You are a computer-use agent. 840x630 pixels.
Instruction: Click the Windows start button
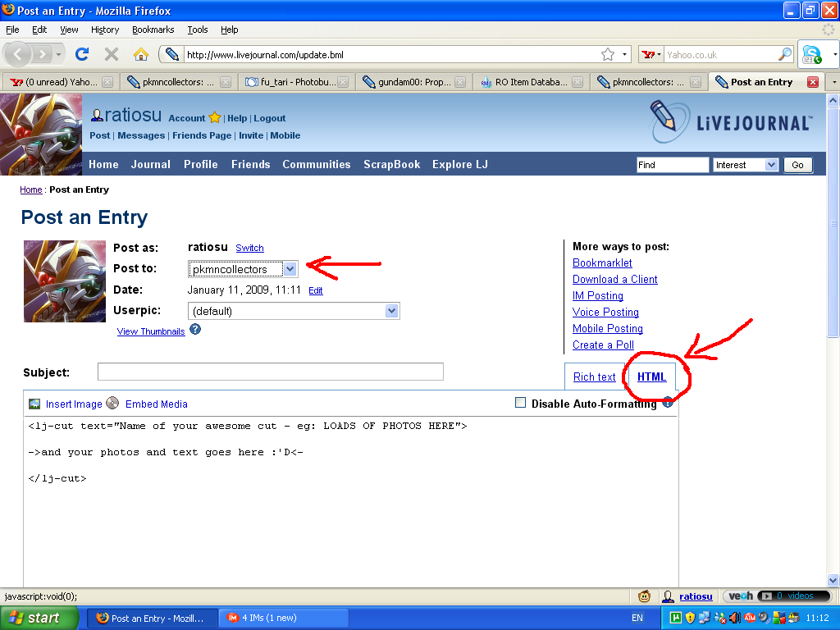pos(39,619)
